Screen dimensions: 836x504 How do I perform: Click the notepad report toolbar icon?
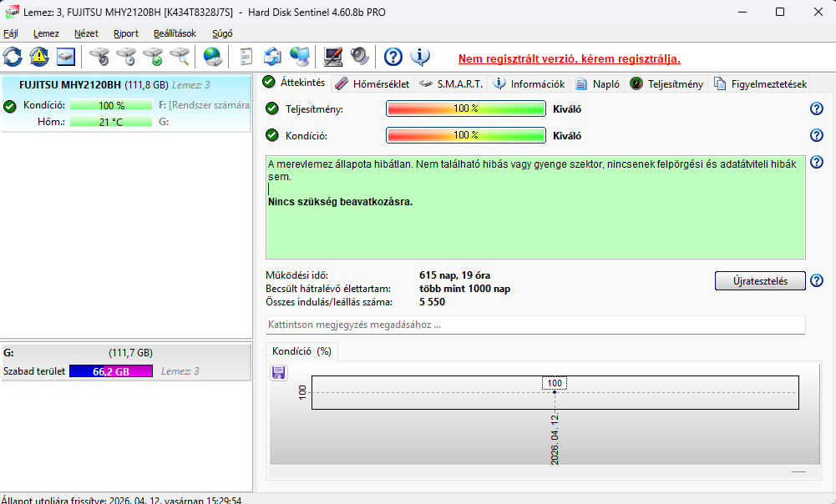tap(246, 57)
